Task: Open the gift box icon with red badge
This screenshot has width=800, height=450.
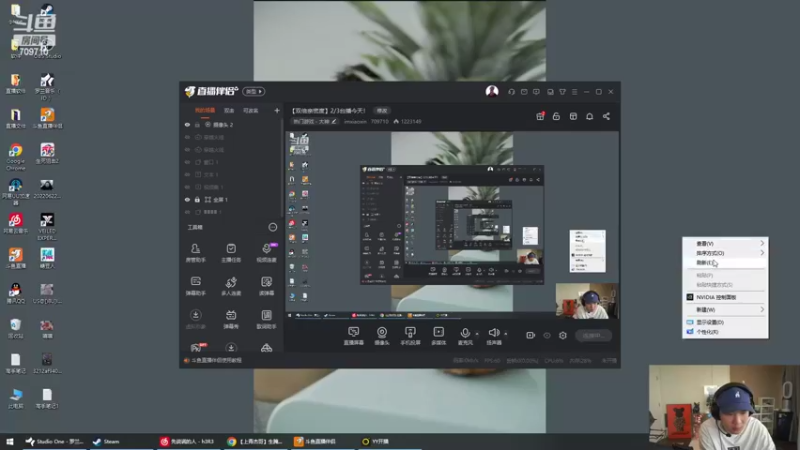Action: [540, 116]
